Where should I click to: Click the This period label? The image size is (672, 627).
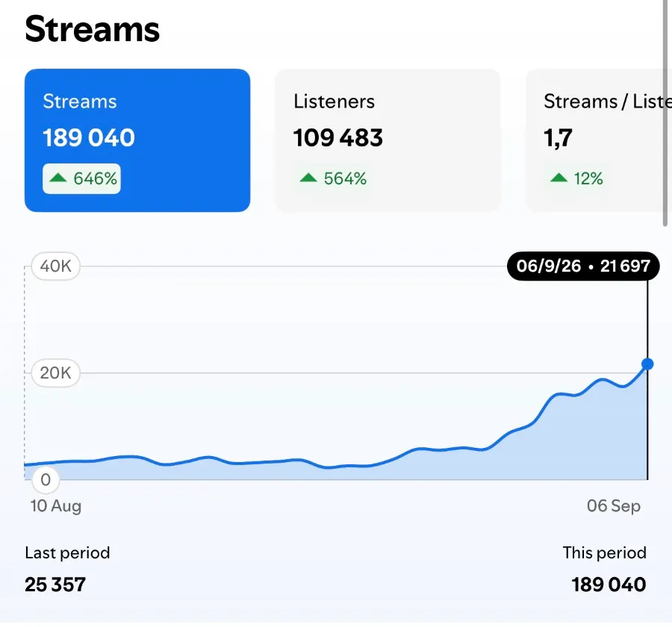tap(604, 553)
